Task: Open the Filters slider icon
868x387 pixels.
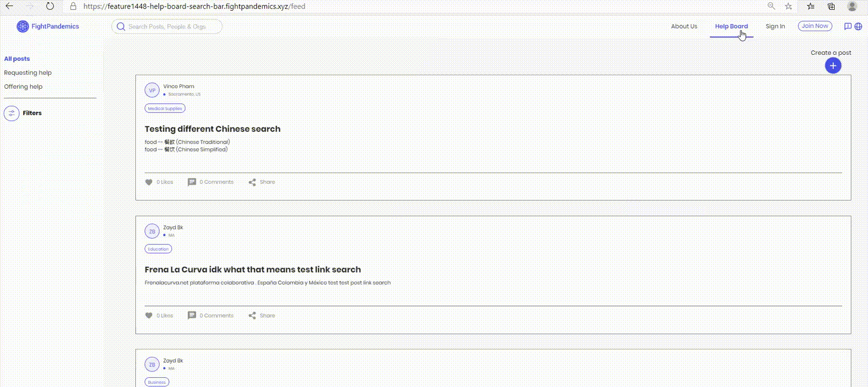Action: (x=12, y=113)
